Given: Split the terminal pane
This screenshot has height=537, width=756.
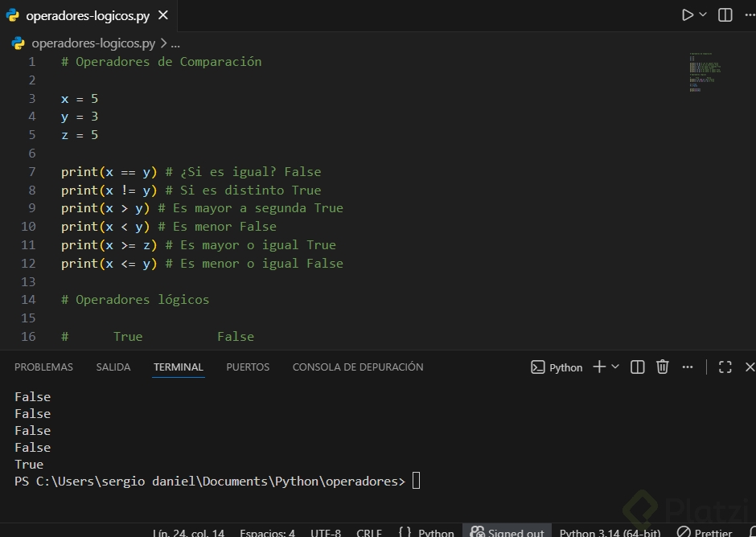Looking at the screenshot, I should (x=638, y=367).
